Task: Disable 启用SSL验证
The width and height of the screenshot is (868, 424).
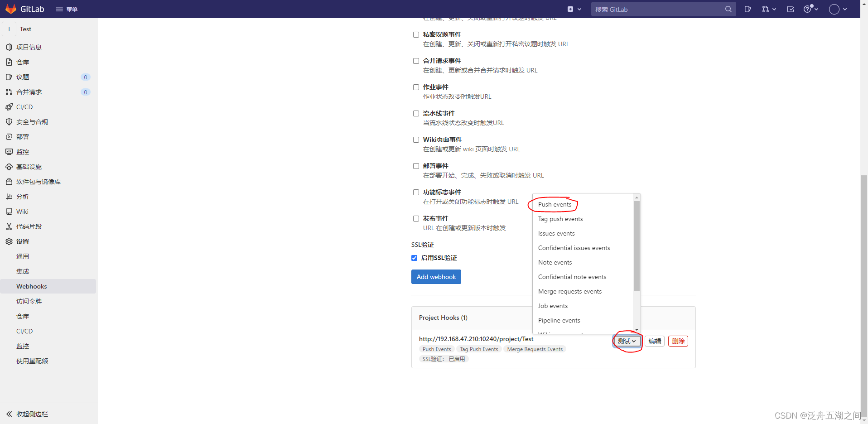Action: click(414, 258)
